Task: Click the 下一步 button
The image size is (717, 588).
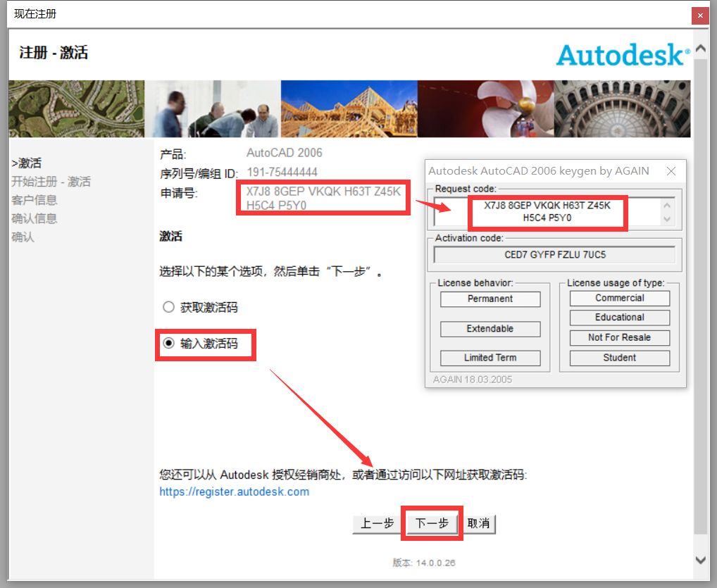Action: point(432,523)
